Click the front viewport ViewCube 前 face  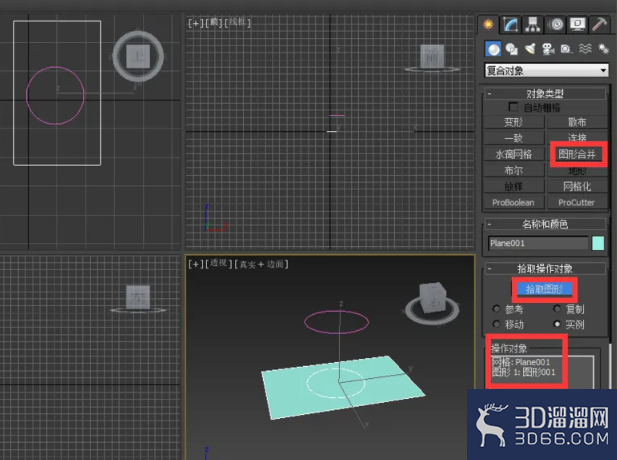[432, 57]
